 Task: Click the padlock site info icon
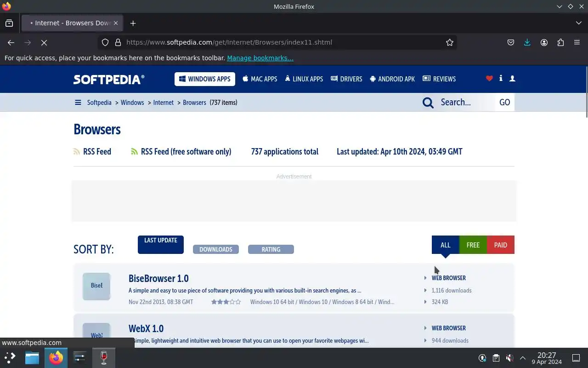pos(118,42)
